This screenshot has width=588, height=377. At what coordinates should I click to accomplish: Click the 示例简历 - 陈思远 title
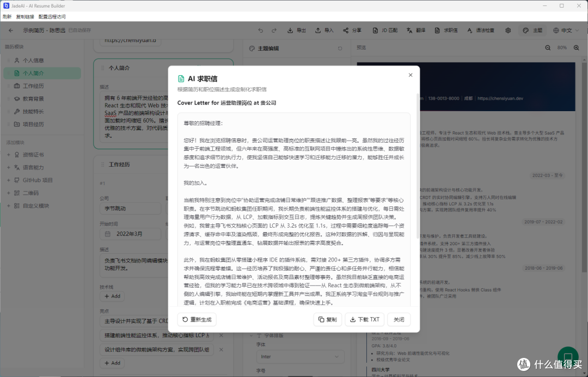click(44, 31)
